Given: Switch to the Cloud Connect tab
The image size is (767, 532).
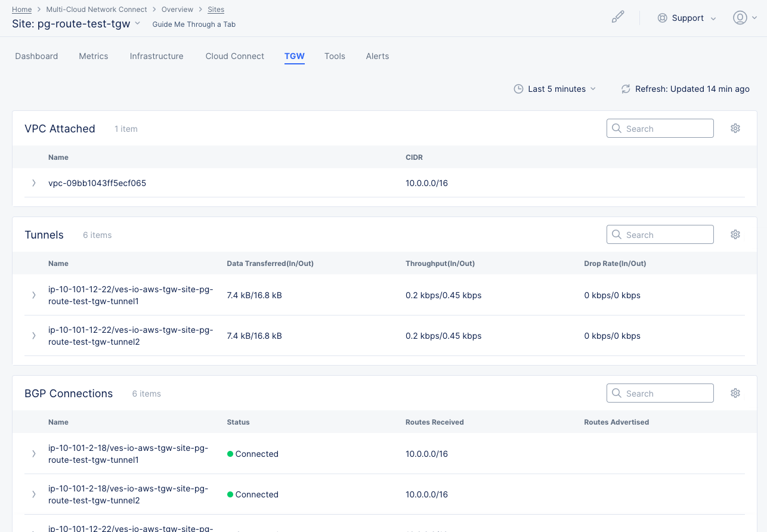Looking at the screenshot, I should (234, 56).
